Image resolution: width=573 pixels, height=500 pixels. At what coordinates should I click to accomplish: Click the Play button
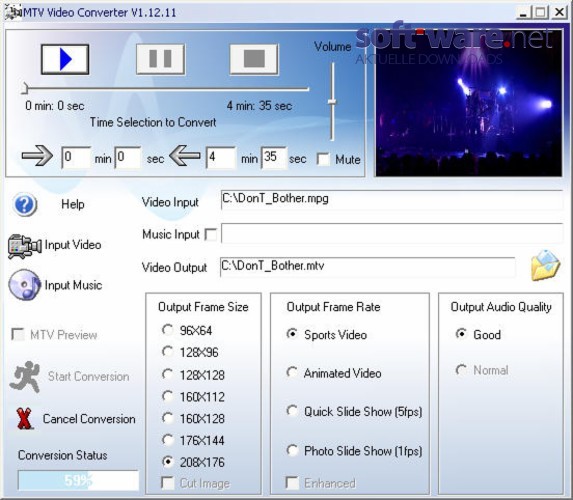pyautogui.click(x=65, y=59)
